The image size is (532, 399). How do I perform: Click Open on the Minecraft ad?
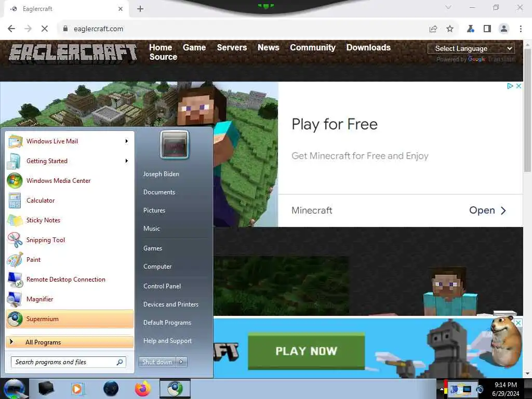[487, 210]
